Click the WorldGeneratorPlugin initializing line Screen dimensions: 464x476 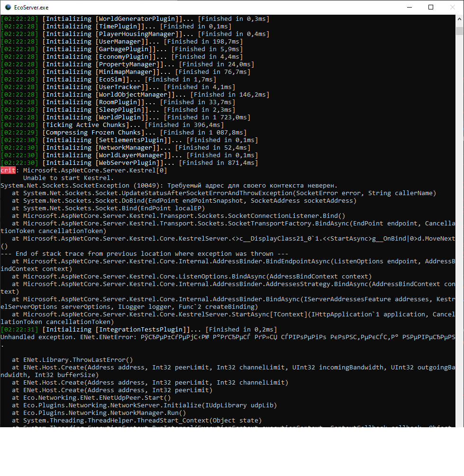(x=135, y=19)
